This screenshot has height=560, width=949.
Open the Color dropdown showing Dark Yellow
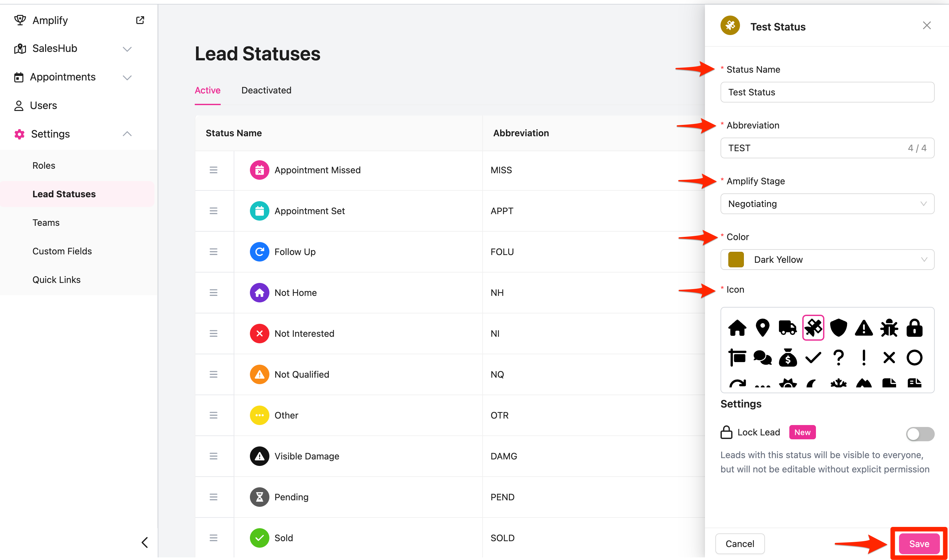pos(827,260)
